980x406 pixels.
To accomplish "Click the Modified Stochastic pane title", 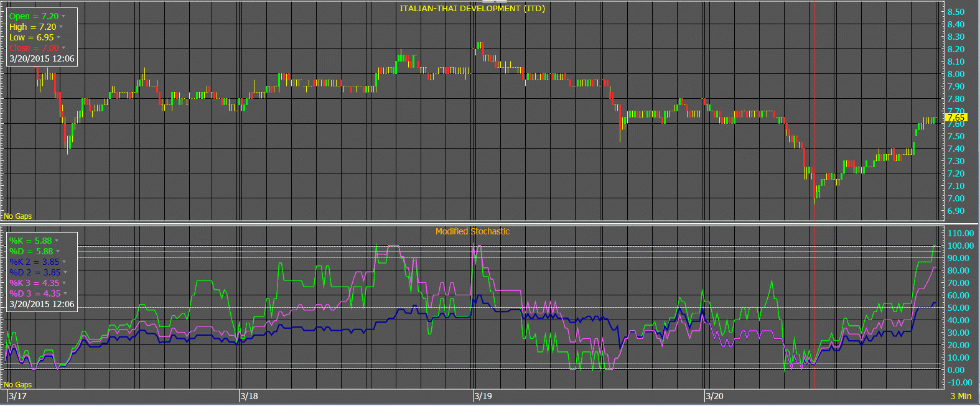I will pos(472,231).
